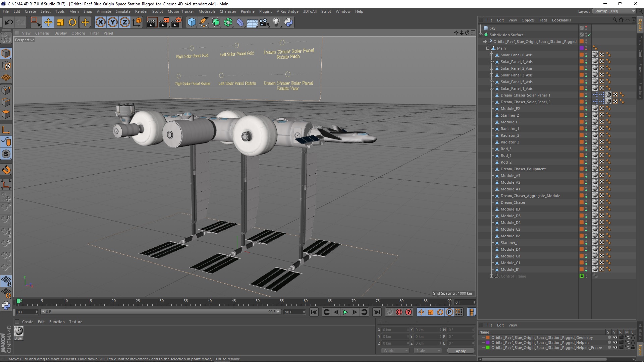The height and width of the screenshot is (362, 644).
Task: Open the Texture menu in material manager
Action: [x=75, y=322]
